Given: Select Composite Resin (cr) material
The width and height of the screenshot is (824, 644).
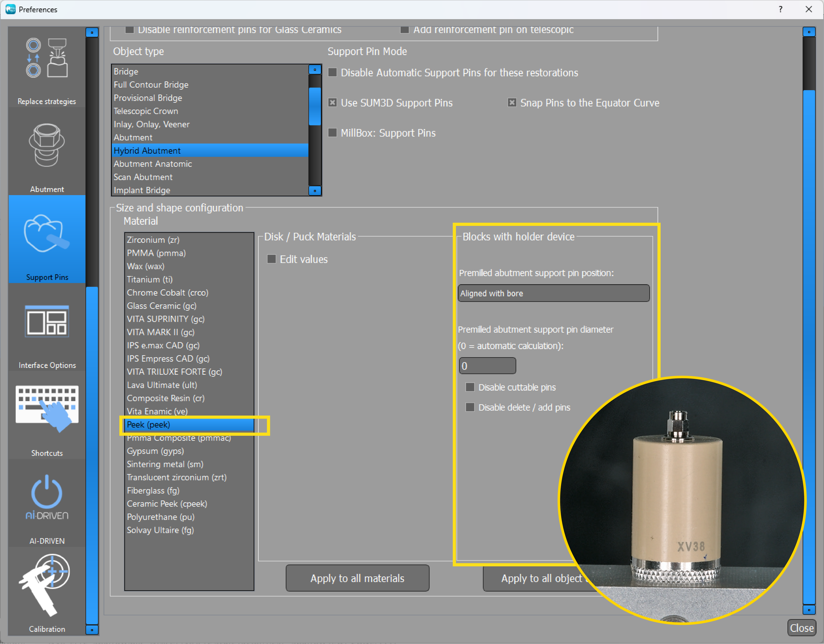Looking at the screenshot, I should coord(189,398).
